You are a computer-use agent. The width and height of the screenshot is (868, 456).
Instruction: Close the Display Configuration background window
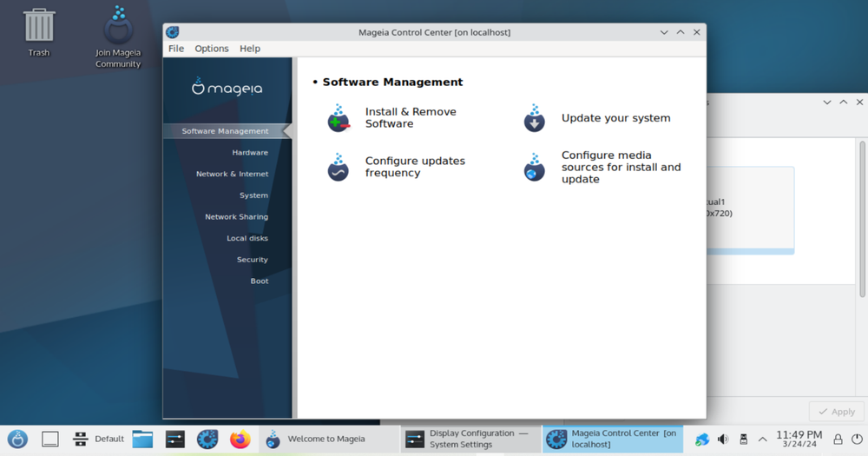(x=859, y=102)
